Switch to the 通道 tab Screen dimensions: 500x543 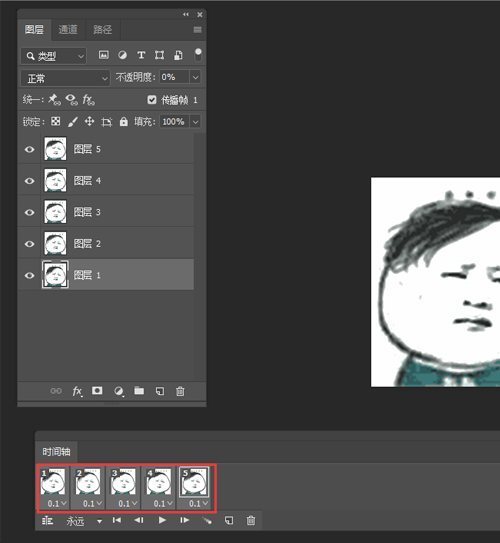(x=68, y=29)
